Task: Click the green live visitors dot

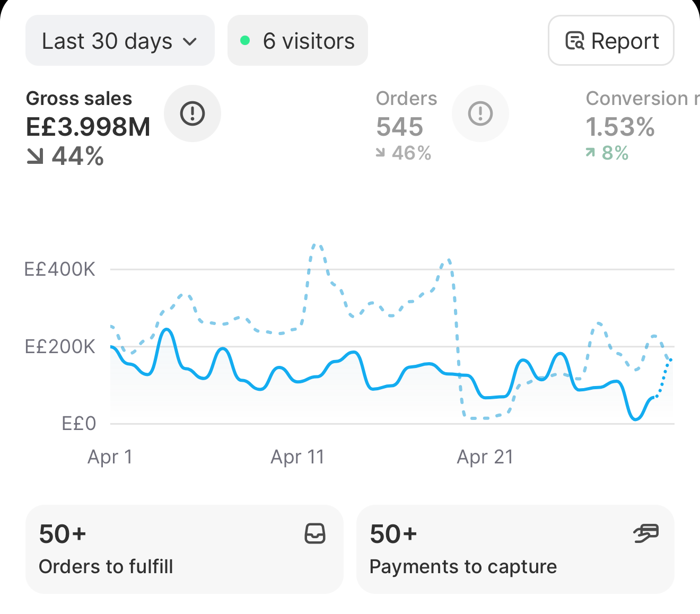Action: [245, 40]
